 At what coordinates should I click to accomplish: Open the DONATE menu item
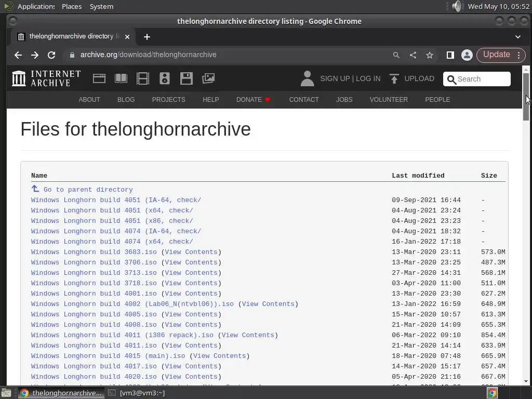point(253,100)
